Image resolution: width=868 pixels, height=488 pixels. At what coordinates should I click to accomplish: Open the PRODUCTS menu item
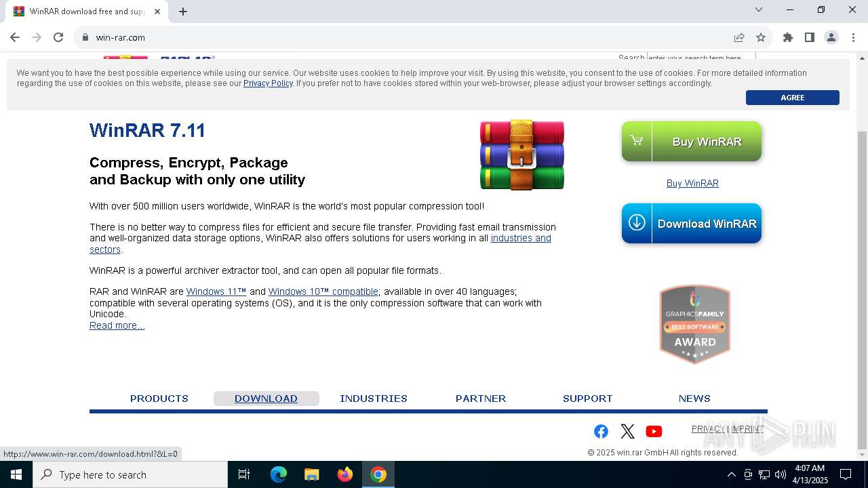[x=159, y=399]
